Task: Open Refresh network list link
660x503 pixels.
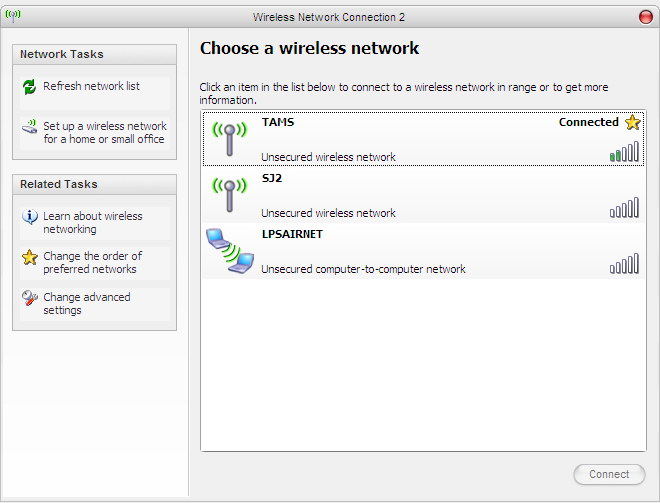Action: click(91, 86)
